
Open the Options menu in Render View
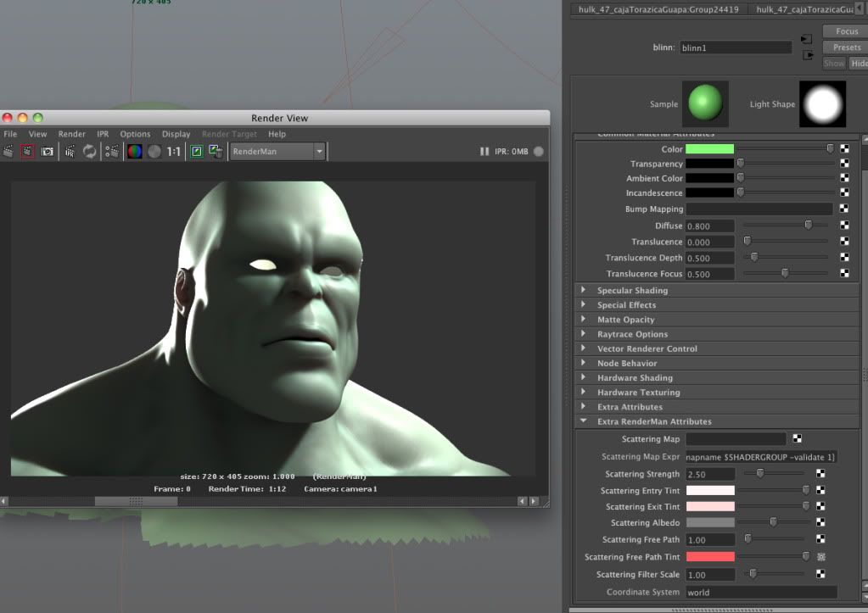click(135, 134)
